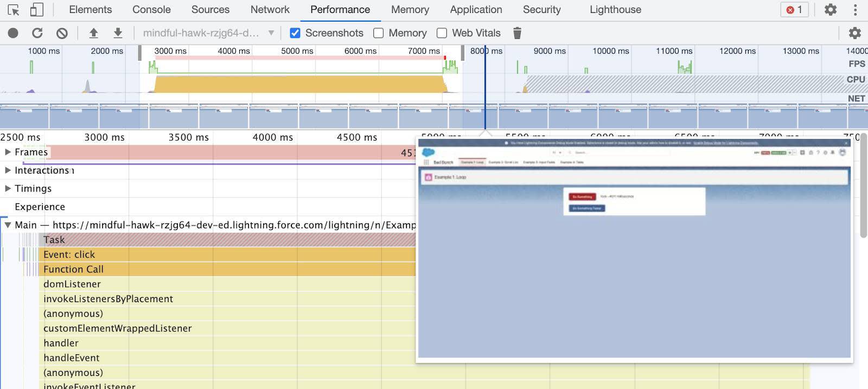Image resolution: width=868 pixels, height=389 pixels.
Task: Activate the inspect element picker icon
Action: coord(14,10)
